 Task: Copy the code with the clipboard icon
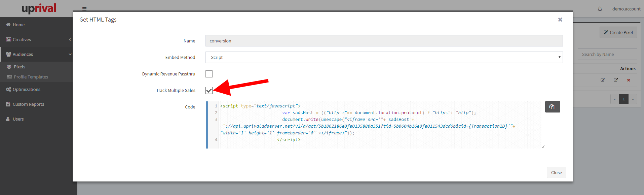[x=552, y=107]
